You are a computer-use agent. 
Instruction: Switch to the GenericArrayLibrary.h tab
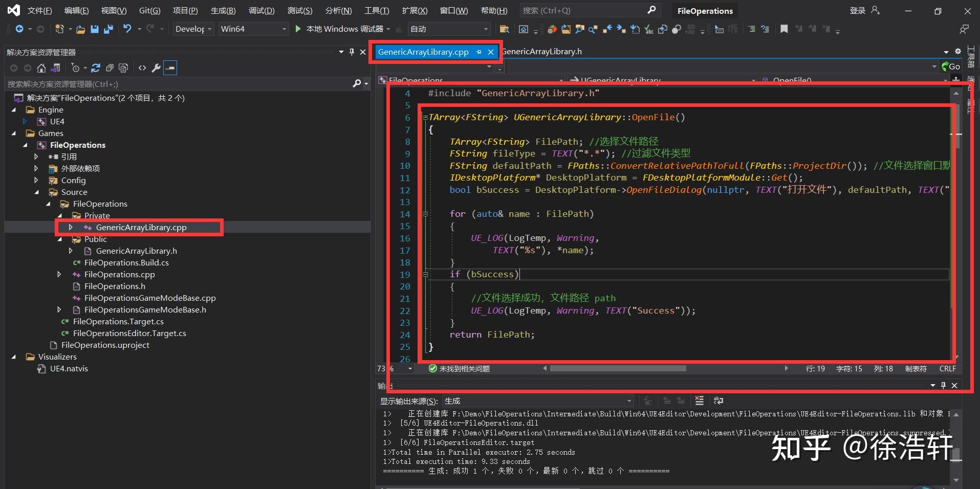[x=542, y=52]
